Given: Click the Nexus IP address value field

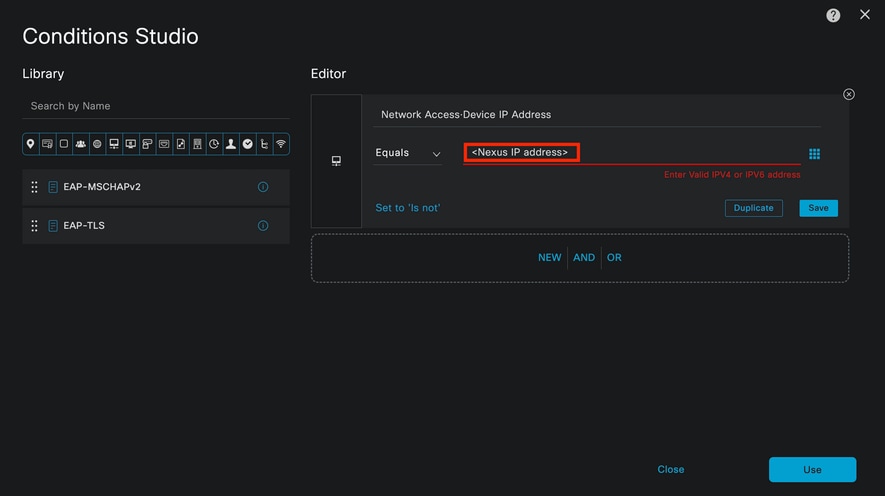Looking at the screenshot, I should [x=632, y=152].
